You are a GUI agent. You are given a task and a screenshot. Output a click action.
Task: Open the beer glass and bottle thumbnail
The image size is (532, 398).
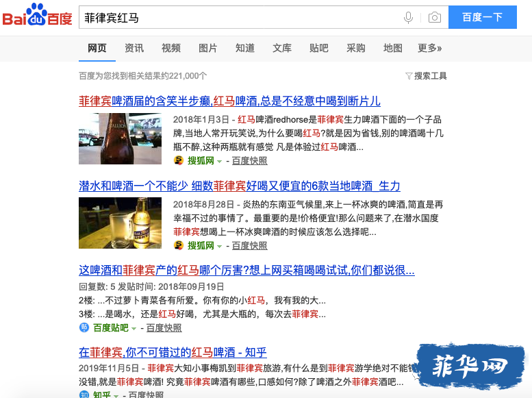coord(120,223)
